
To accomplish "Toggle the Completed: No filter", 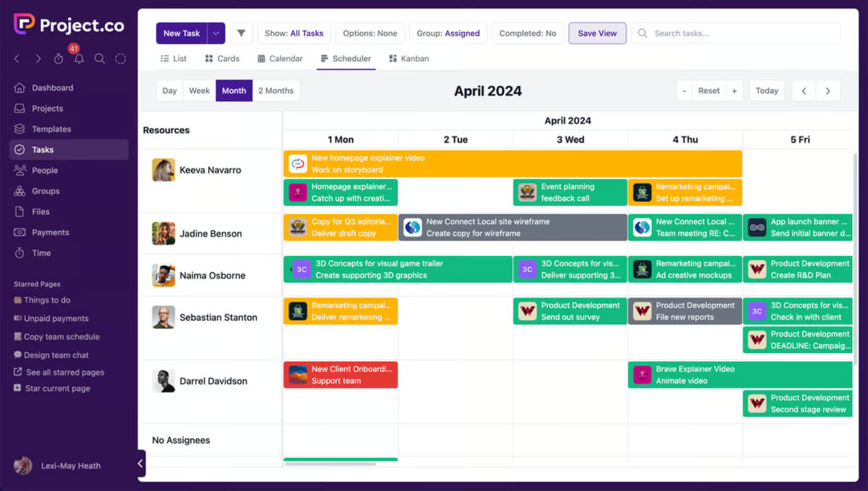I will [528, 33].
